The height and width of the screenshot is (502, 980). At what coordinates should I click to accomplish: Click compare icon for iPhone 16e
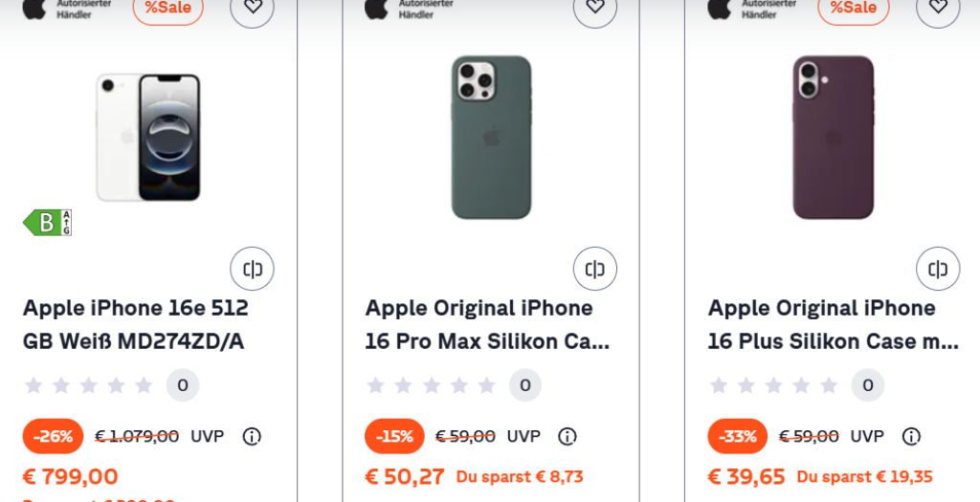252,269
